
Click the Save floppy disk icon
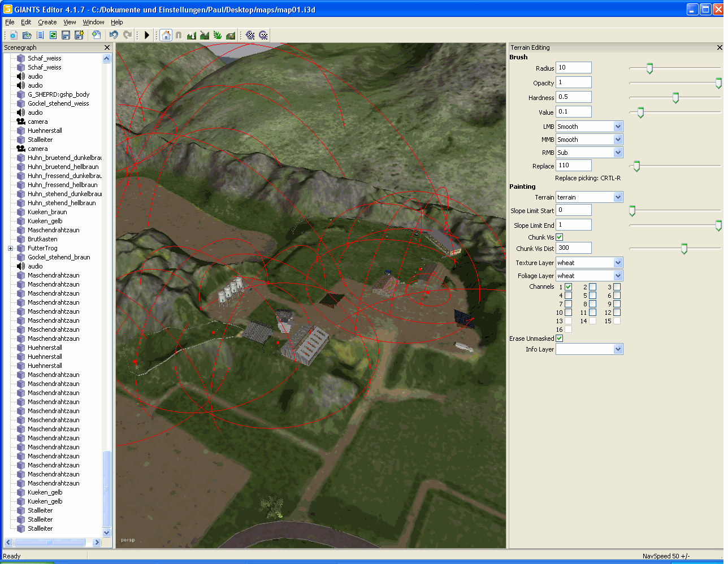(66, 35)
